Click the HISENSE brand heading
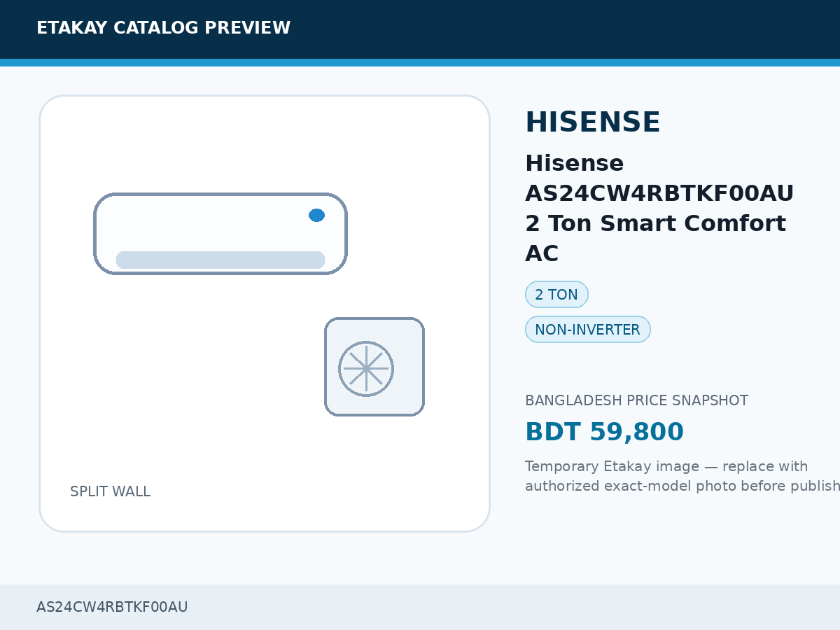 [x=592, y=122]
